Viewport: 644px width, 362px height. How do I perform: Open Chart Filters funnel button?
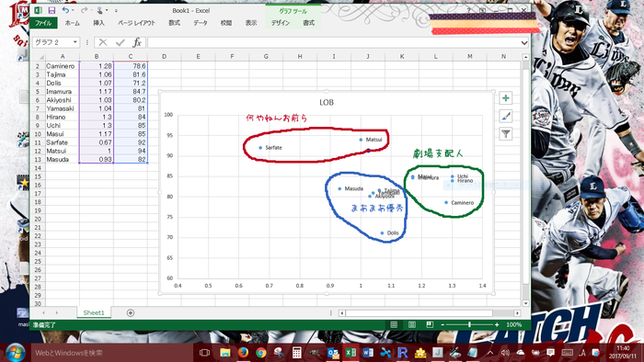coord(506,133)
